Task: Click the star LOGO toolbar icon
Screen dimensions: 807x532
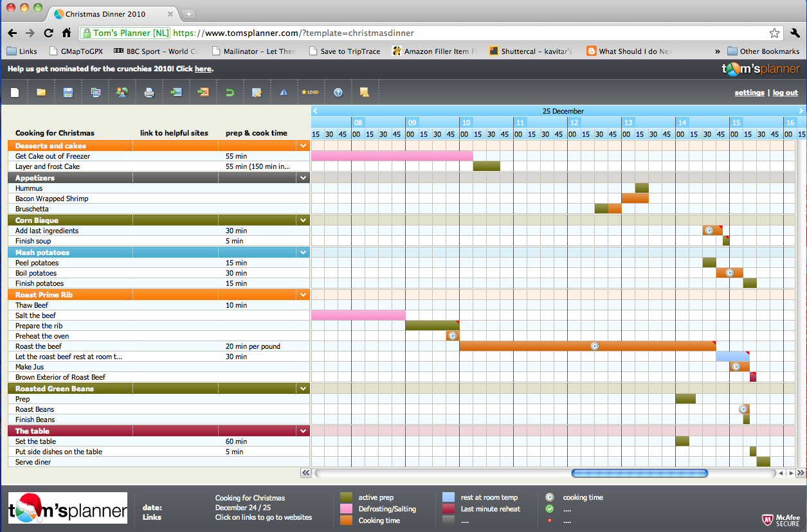Action: (310, 93)
